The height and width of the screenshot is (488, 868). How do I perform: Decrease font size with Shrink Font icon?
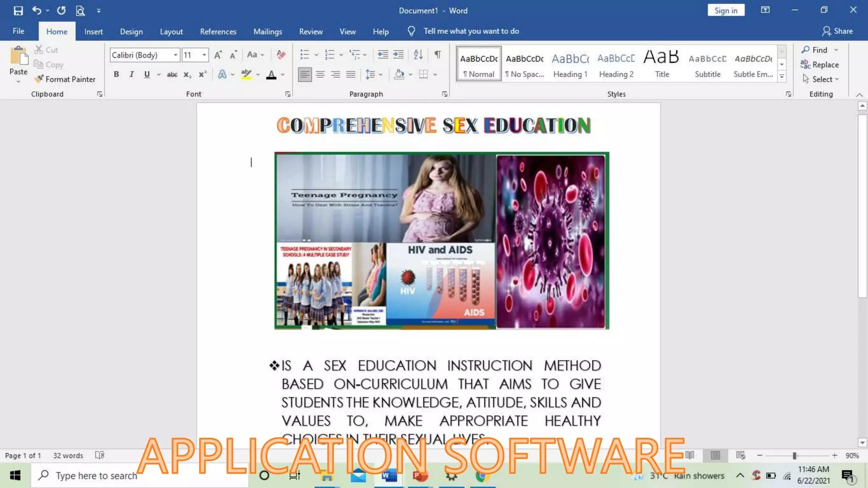coord(233,55)
